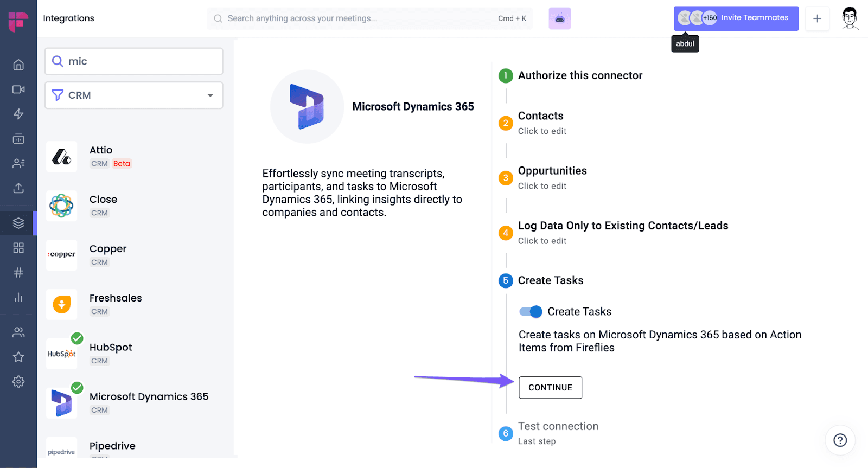Click the Beta tag under Attio
868x468 pixels.
click(x=122, y=164)
